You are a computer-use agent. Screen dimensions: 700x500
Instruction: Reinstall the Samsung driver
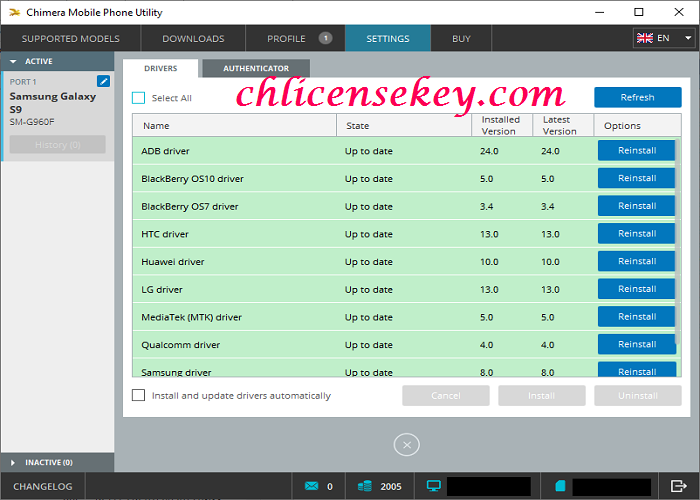[x=637, y=370]
